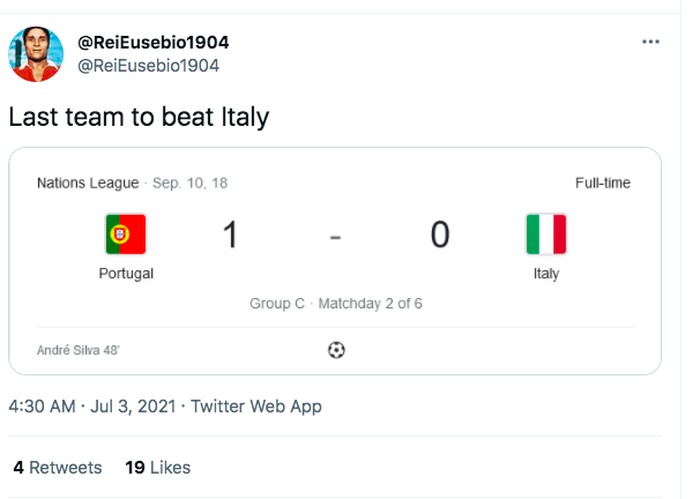Click Portugal's score of 1
700x499 pixels.
click(231, 236)
